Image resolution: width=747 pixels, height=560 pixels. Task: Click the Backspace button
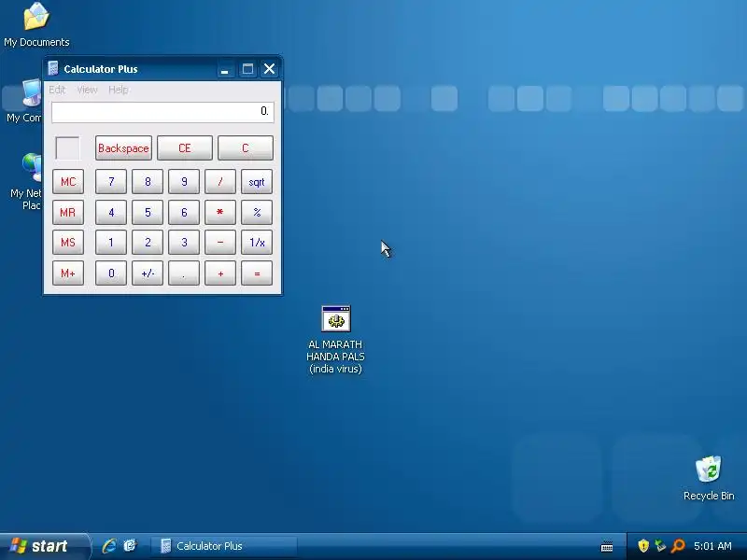[123, 148]
